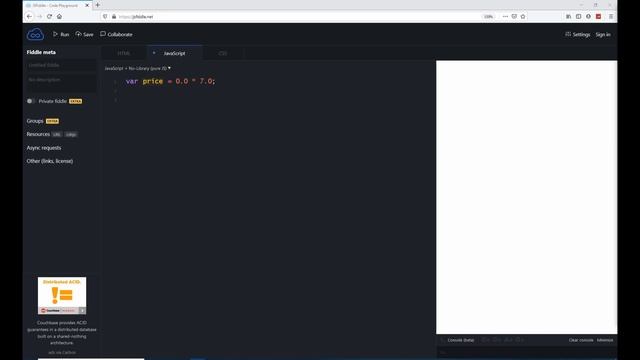Open a new browser tab
Viewport: 640px width, 360px height.
(x=98, y=5)
